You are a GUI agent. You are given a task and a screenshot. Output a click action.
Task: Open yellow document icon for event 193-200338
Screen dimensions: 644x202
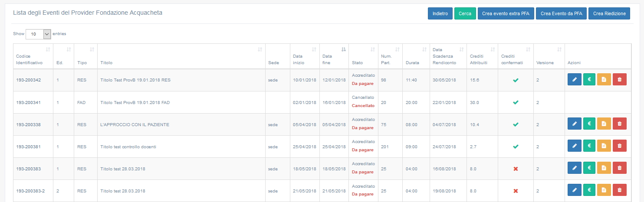pos(604,124)
